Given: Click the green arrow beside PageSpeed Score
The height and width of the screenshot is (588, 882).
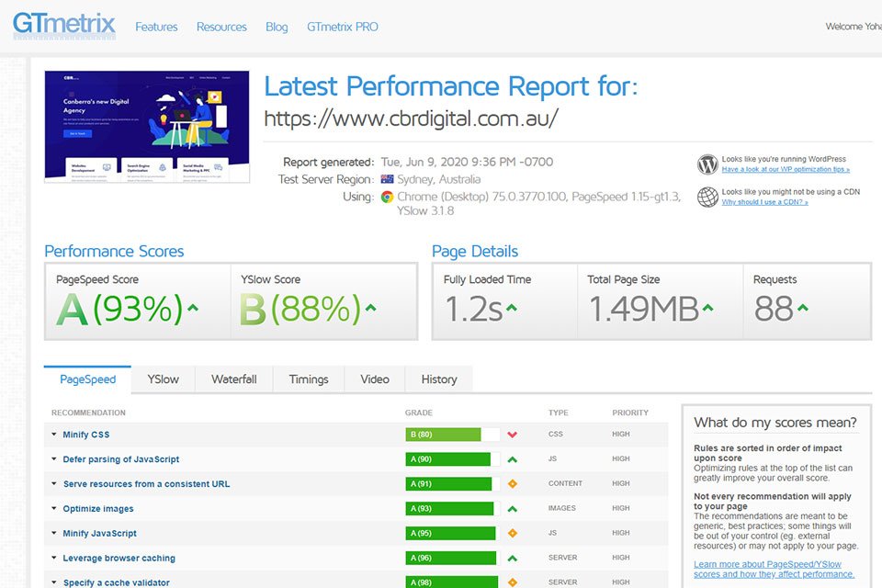Looking at the screenshot, I should (x=193, y=309).
